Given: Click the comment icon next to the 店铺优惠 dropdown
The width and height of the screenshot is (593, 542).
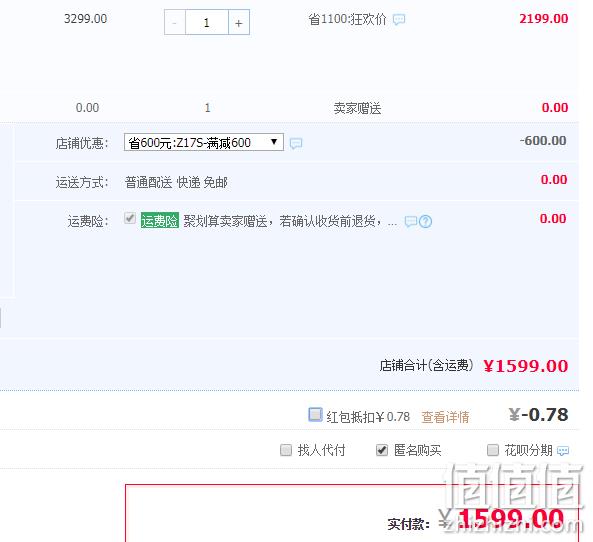Looking at the screenshot, I should click(x=296, y=143).
